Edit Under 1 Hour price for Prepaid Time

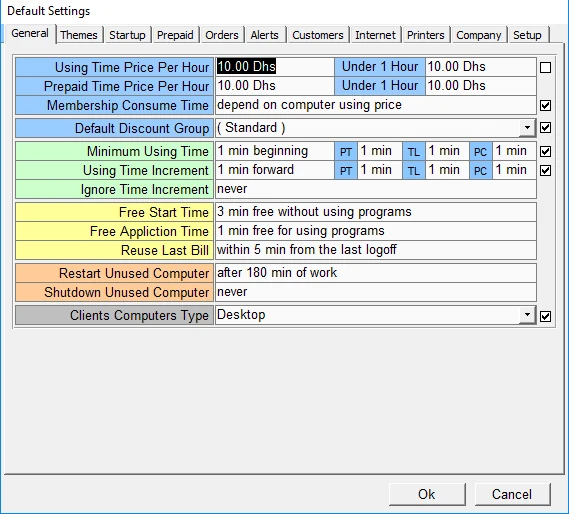[481, 86]
